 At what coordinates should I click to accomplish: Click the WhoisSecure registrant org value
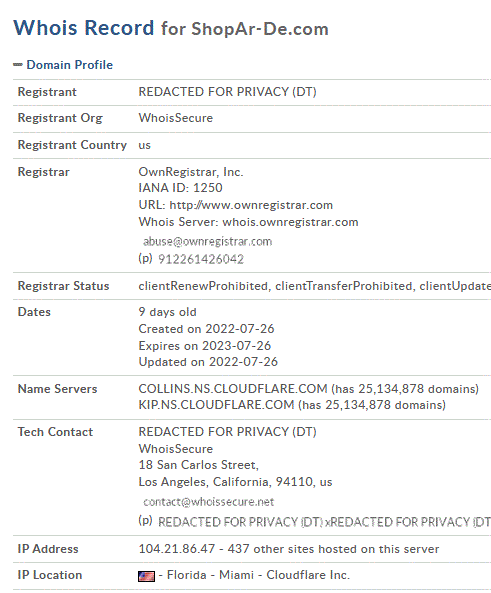click(176, 118)
